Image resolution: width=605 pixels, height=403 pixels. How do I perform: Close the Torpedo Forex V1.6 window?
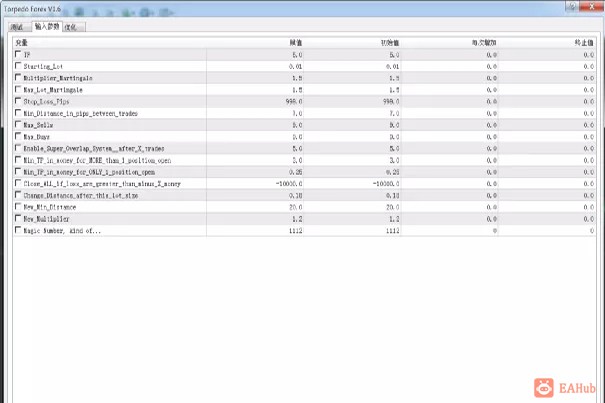(591, 5)
